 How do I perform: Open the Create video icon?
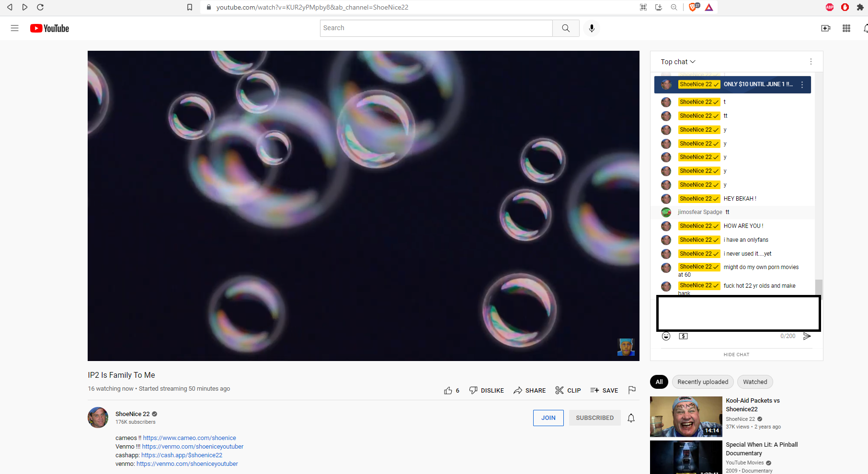tap(826, 28)
